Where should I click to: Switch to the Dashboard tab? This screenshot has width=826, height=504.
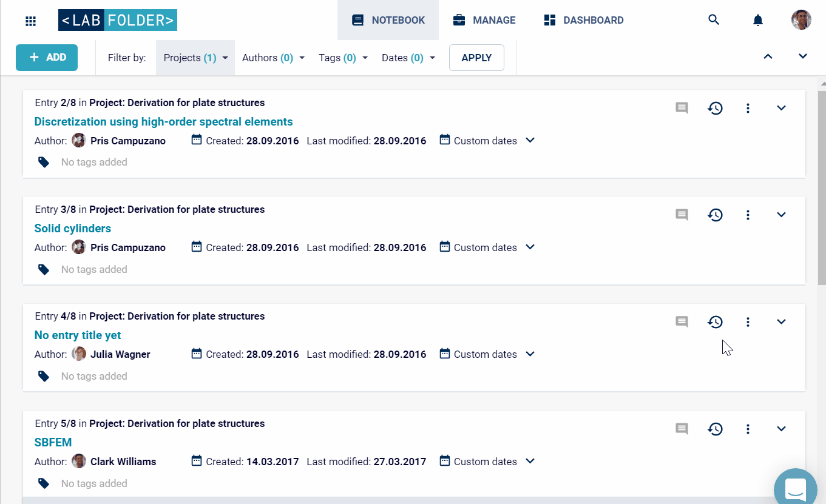pyautogui.click(x=584, y=20)
